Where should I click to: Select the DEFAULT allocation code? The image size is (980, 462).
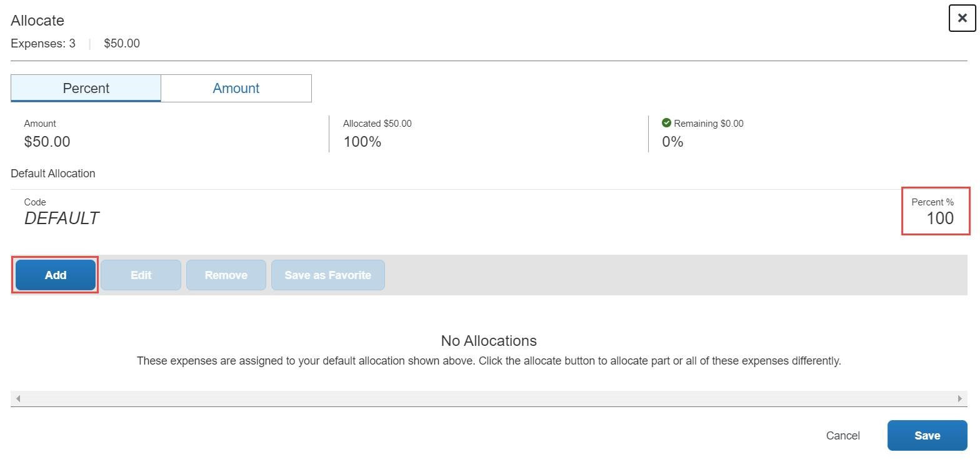click(61, 219)
